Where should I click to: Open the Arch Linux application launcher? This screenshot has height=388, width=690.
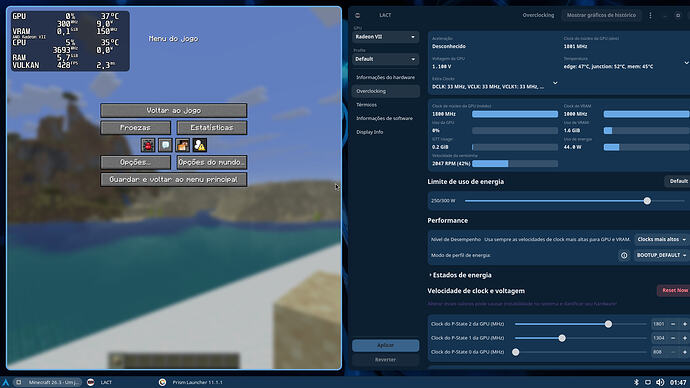coord(5,382)
